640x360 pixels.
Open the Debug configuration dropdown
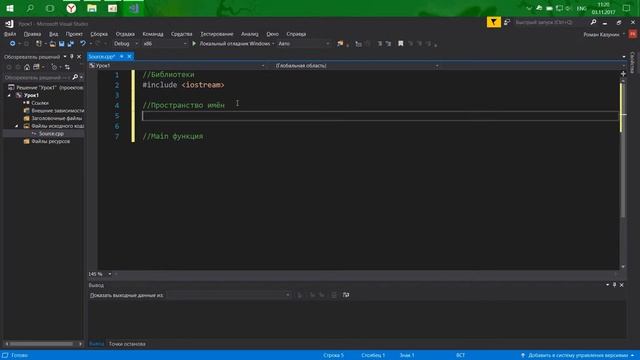tap(126, 44)
